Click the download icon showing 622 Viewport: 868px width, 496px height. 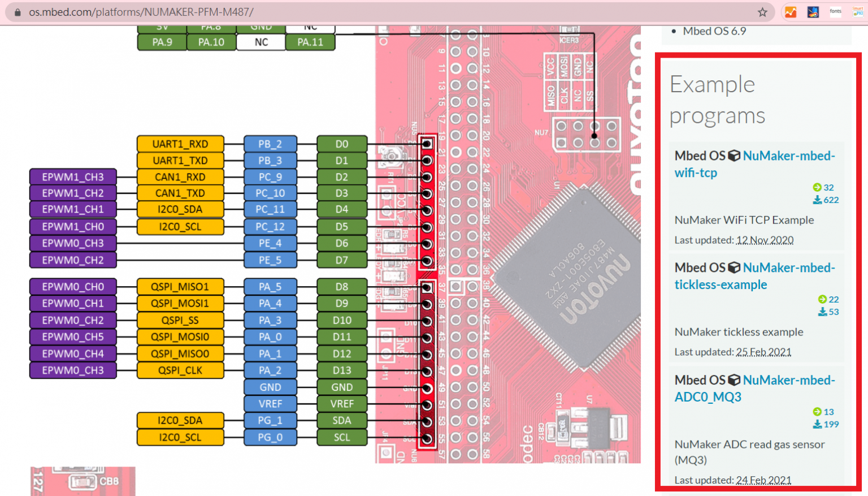tap(817, 200)
